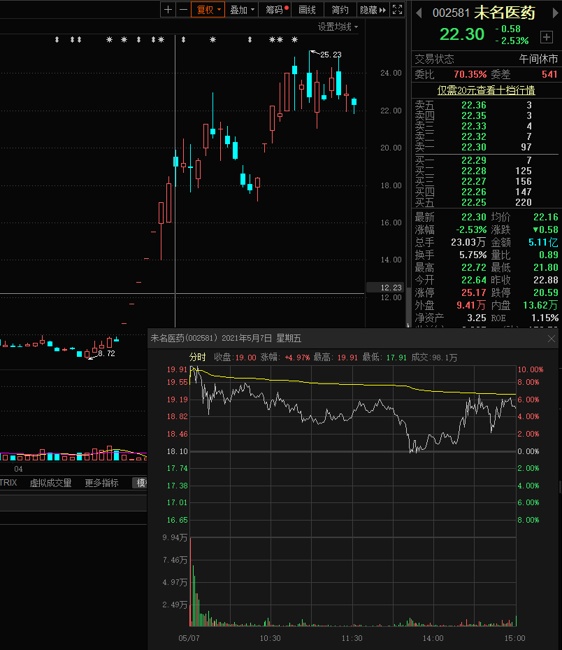Click the popup title 未名医药(002581) 2021年5月7日
Viewport: 562px width, 650px height.
pyautogui.click(x=226, y=338)
